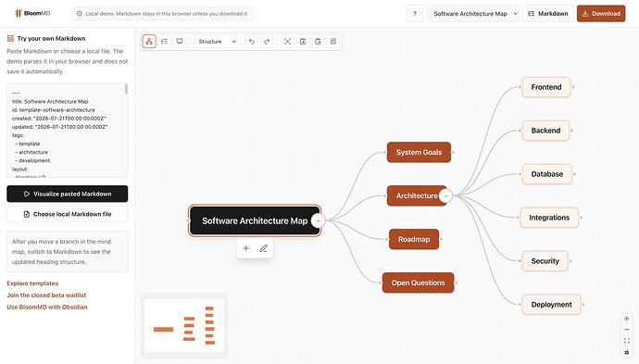The width and height of the screenshot is (639, 364).
Task: Switch to the mind map view icon
Action: 149,41
